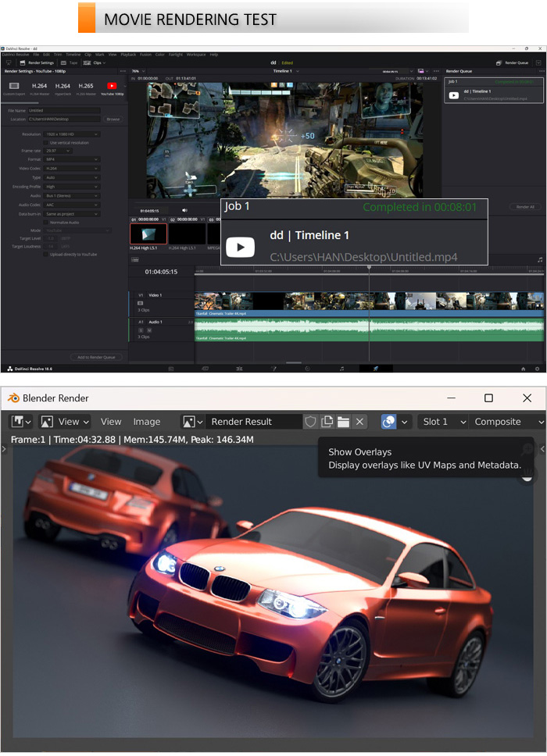Expand the Slot 1 dropdown in Blender
The width and height of the screenshot is (547, 756).
tap(442, 422)
